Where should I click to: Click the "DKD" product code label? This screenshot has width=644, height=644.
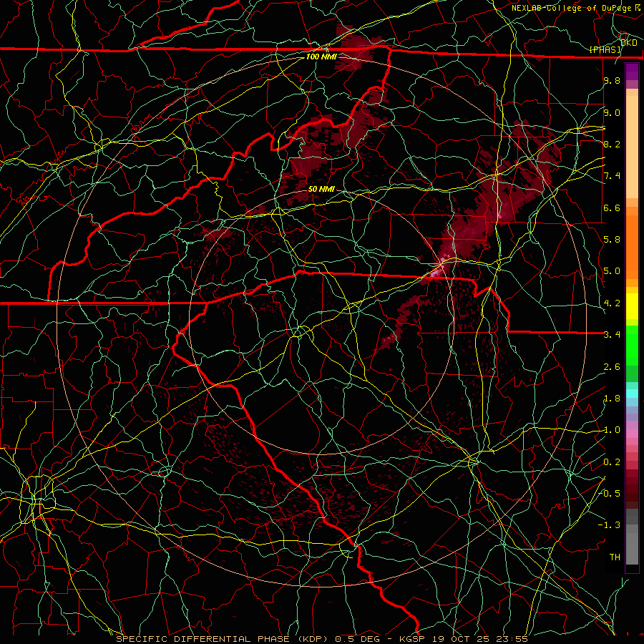(629, 42)
